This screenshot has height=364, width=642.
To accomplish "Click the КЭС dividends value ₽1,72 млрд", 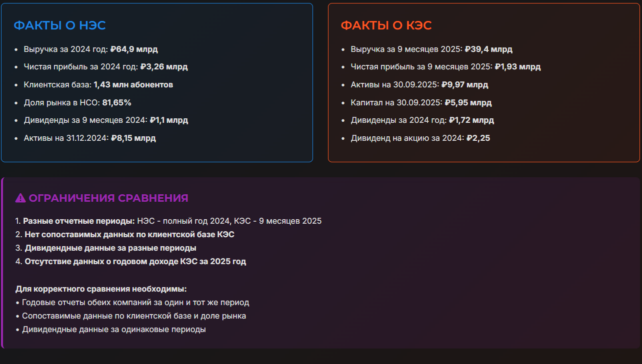I will pos(471,120).
